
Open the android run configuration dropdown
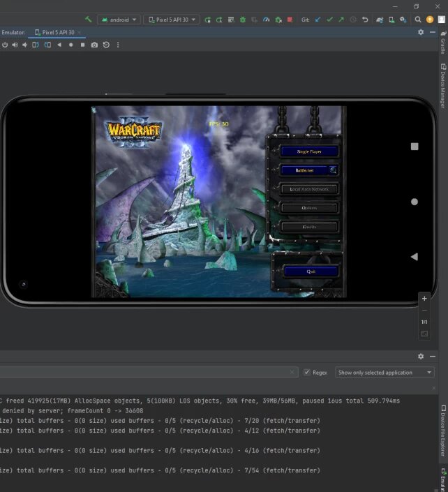point(119,20)
